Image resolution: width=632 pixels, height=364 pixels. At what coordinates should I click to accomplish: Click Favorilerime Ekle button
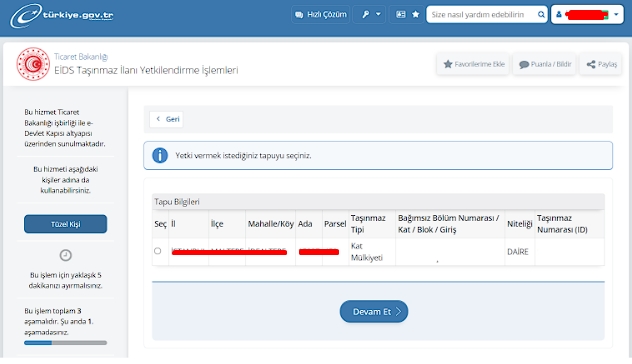point(474,64)
